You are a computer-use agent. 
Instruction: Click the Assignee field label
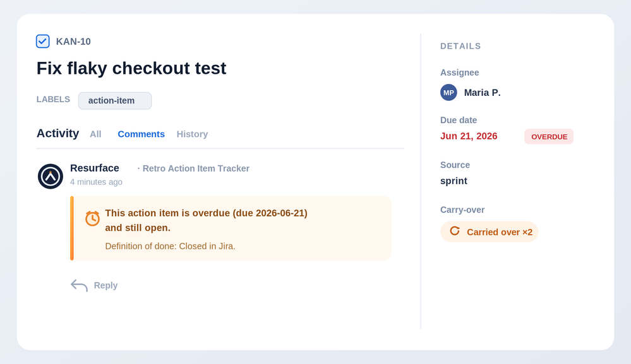pos(460,73)
